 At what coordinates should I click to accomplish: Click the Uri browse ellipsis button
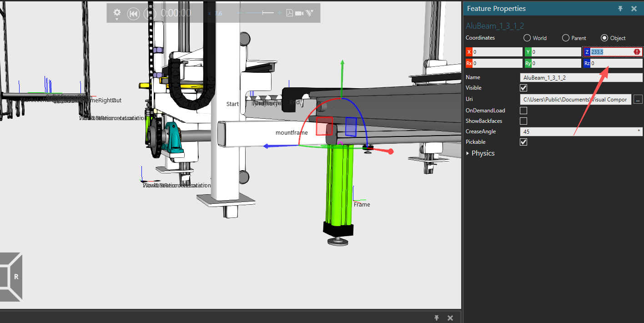[638, 99]
